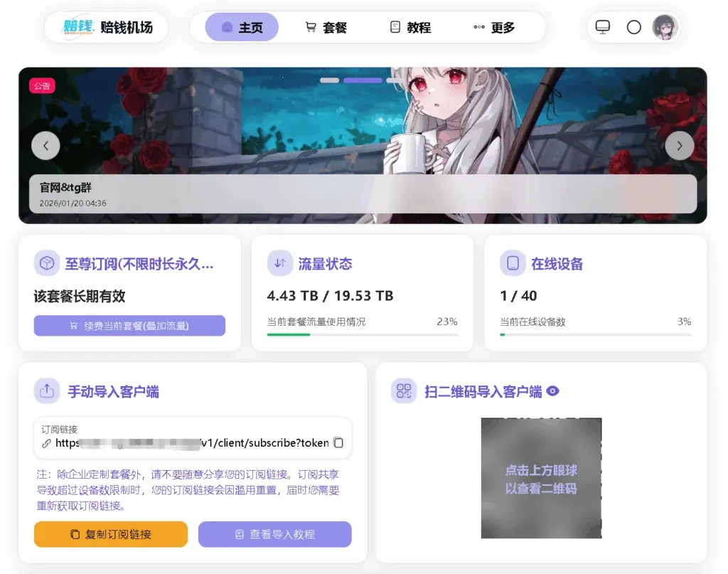
Task: Click the online devices progress bar
Action: pos(596,334)
